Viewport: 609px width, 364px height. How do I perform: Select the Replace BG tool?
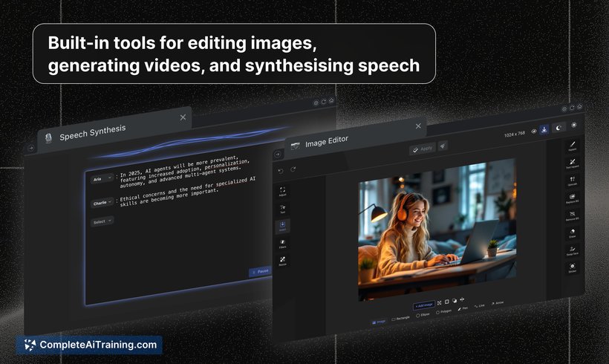572,198
